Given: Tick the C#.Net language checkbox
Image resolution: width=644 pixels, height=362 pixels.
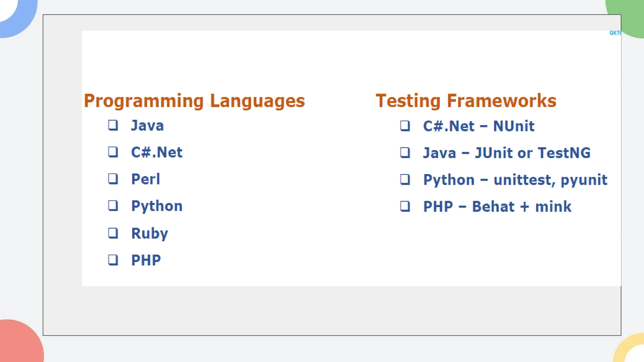Looking at the screenshot, I should point(113,152).
